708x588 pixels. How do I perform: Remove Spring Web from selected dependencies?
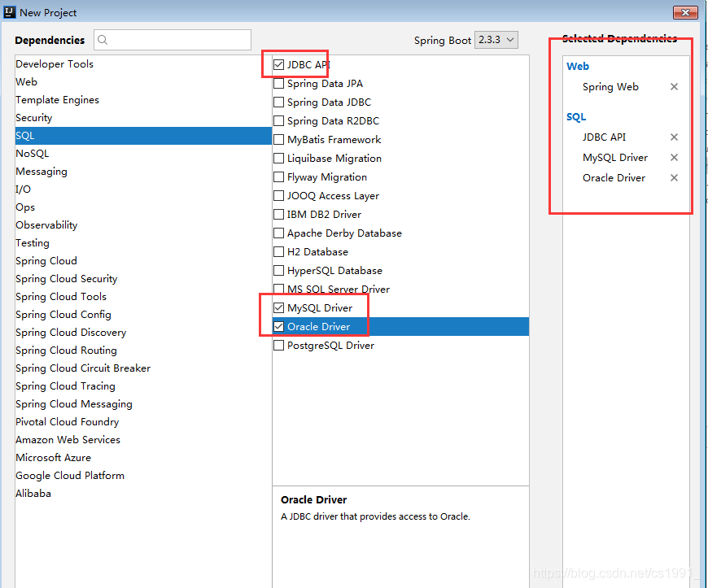click(x=674, y=87)
